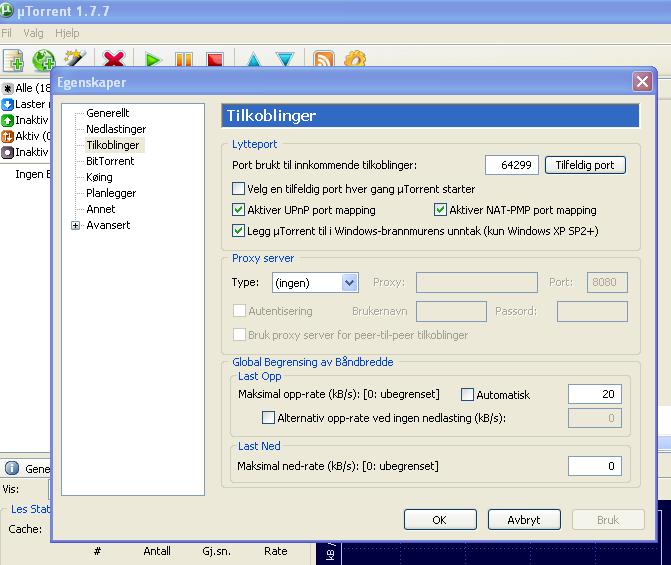Toggle Aktiver NAT-PMP port mapping checkbox

(440, 209)
